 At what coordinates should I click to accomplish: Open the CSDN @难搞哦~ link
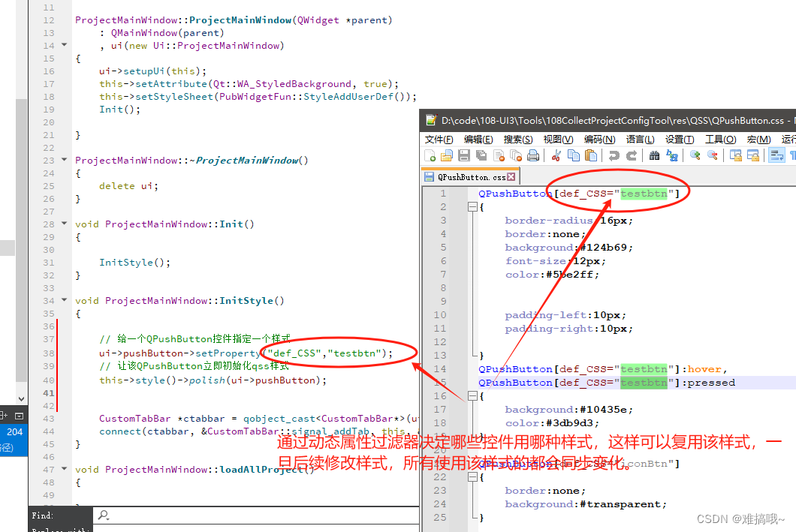(740, 518)
